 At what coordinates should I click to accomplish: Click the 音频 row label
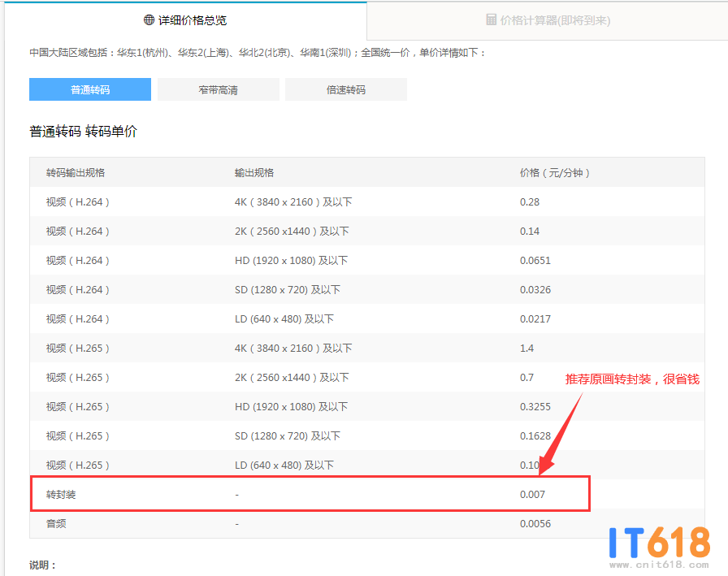pos(56,523)
